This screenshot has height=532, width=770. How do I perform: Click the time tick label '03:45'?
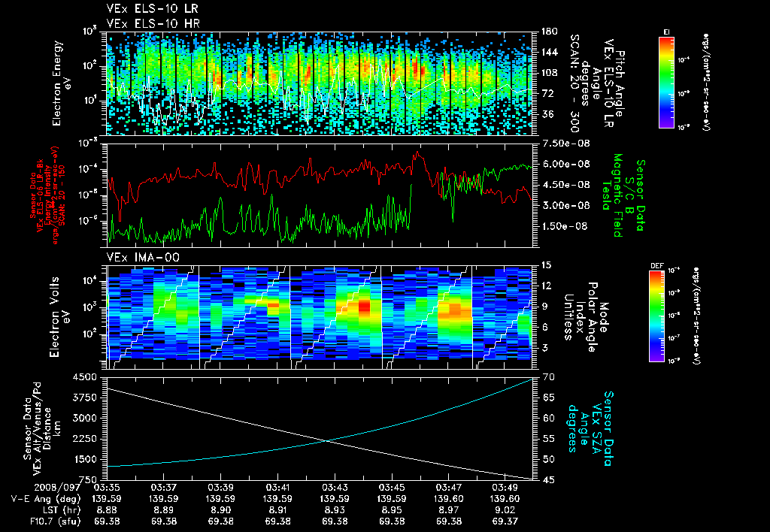click(391, 488)
